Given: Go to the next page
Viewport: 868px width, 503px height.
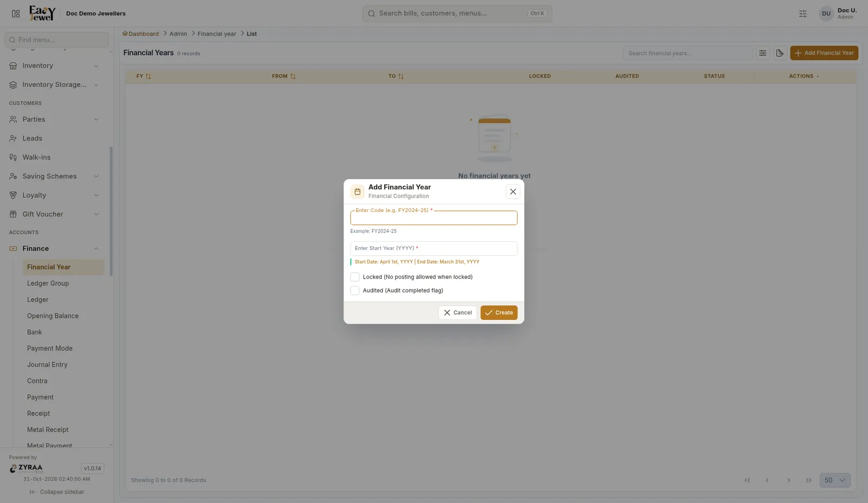Looking at the screenshot, I should click(788, 480).
